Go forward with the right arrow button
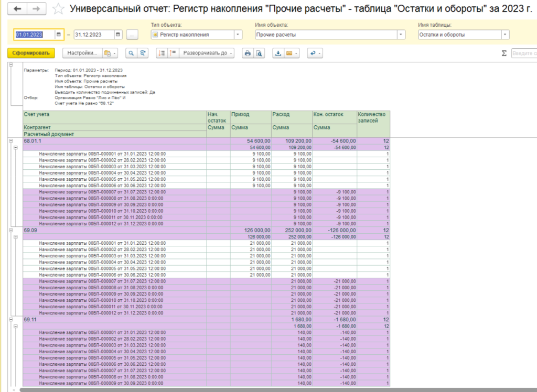Viewport: 537px width, 392px height. pos(36,9)
